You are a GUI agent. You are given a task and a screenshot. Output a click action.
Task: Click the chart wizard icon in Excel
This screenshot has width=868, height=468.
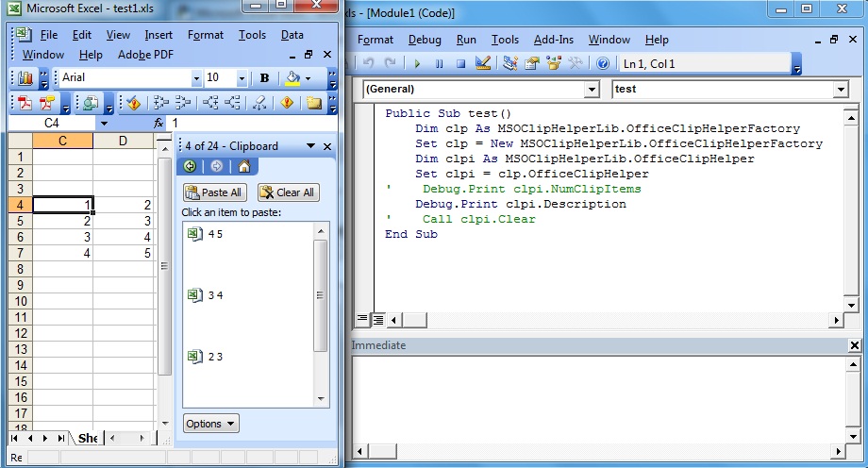[x=25, y=78]
